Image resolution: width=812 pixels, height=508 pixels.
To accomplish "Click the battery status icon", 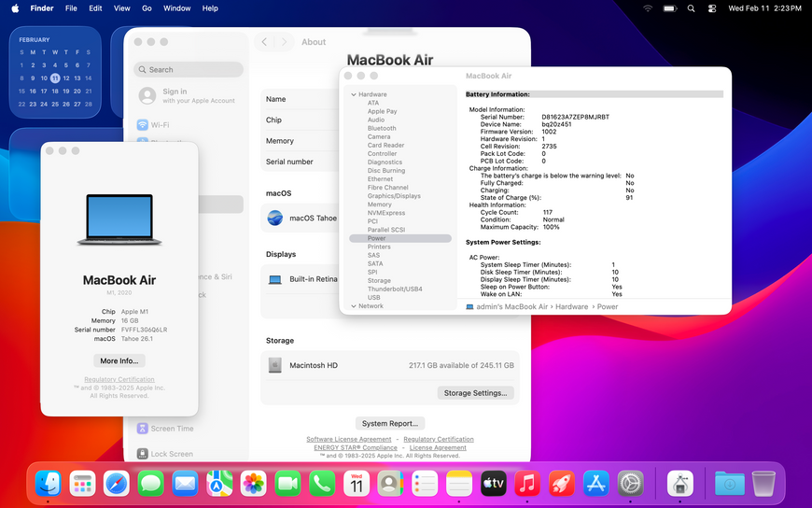I will click(x=670, y=8).
